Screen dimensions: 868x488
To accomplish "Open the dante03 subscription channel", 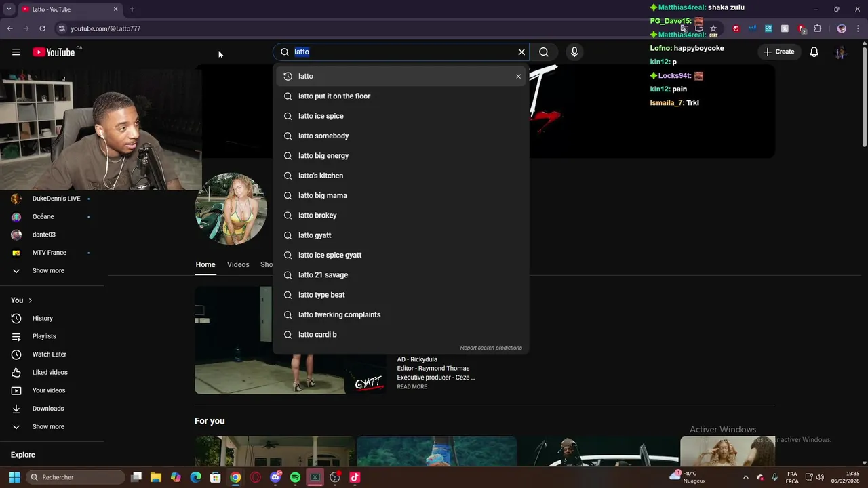I will [52, 235].
